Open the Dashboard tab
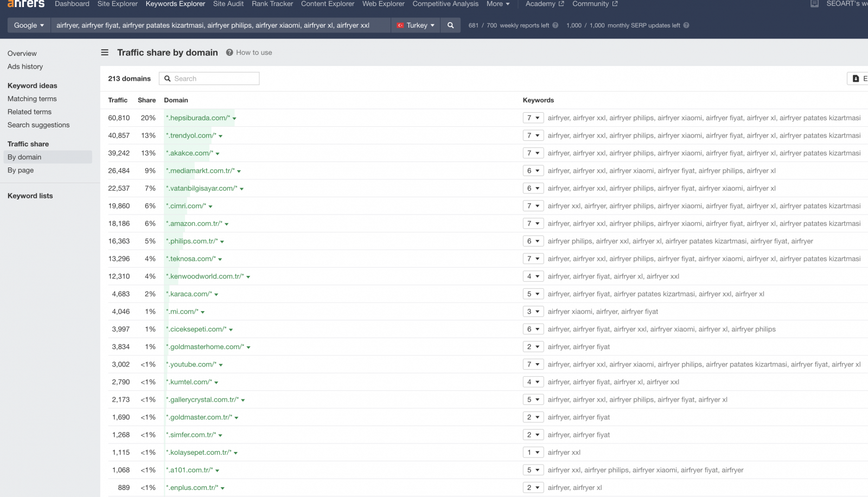 tap(72, 4)
